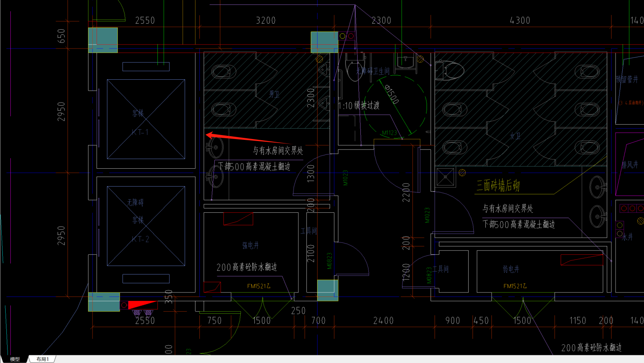This screenshot has width=644, height=363.
Task: Click the 900 dimension text
Action: point(453,321)
